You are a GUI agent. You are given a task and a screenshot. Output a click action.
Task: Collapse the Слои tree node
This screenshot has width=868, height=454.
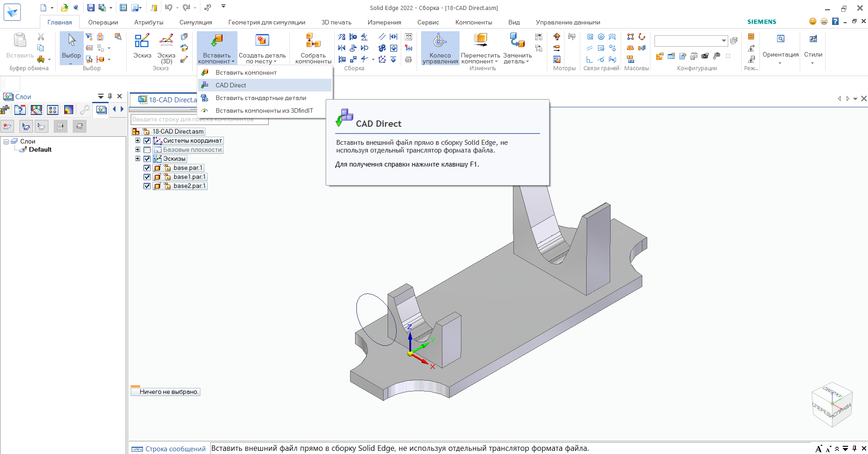[x=6, y=142]
